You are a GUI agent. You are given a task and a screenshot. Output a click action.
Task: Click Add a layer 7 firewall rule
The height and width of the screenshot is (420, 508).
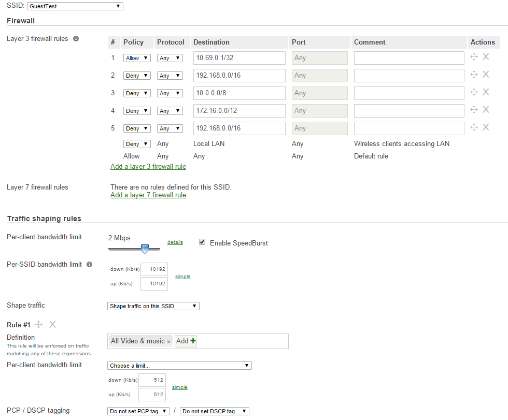[148, 195]
